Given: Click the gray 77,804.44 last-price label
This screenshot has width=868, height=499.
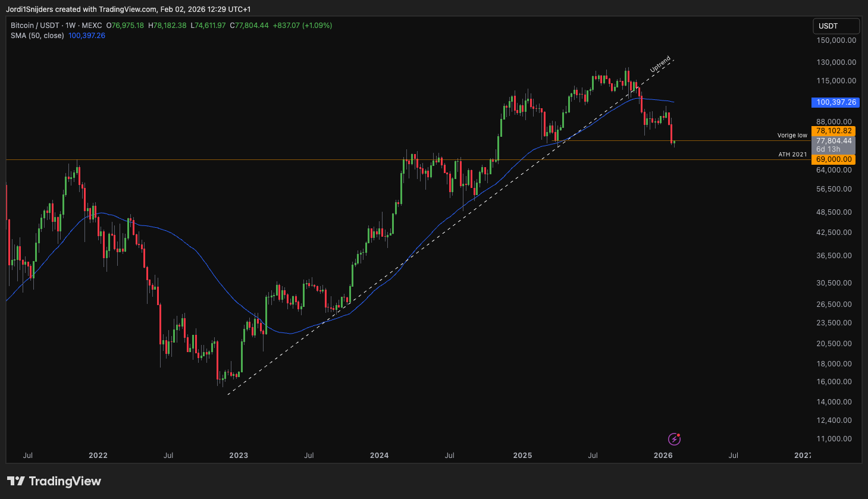Looking at the screenshot, I should point(835,141).
